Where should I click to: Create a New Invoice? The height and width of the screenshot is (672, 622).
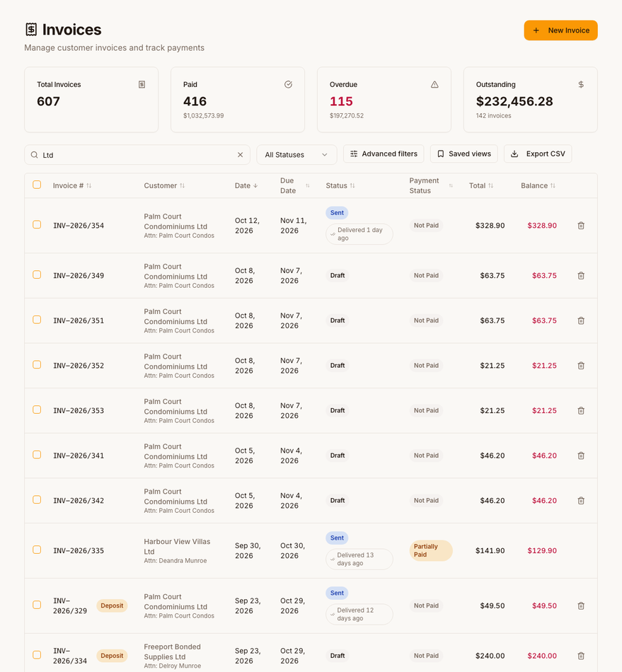tap(560, 30)
